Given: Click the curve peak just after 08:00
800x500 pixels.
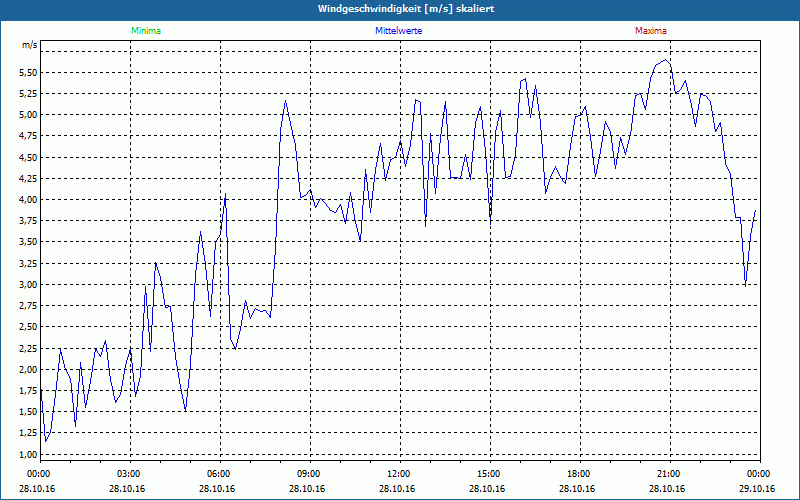Looking at the screenshot, I should (285, 101).
